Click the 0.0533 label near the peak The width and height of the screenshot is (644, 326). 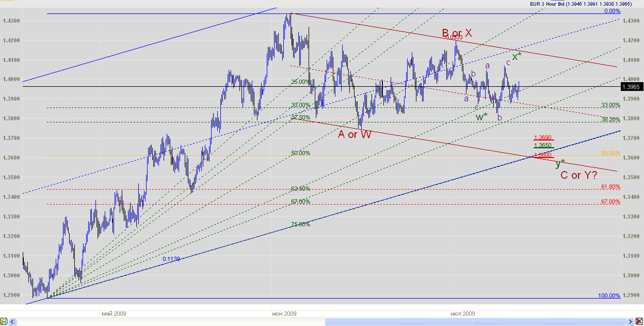point(454,37)
